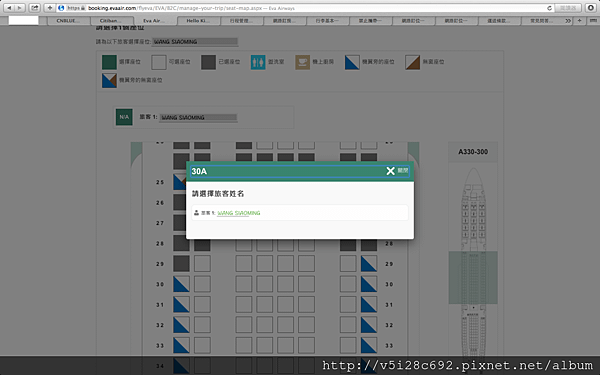Select seat 32E in the middle block of row 32
Screen dimensions: 600x375
click(265, 325)
